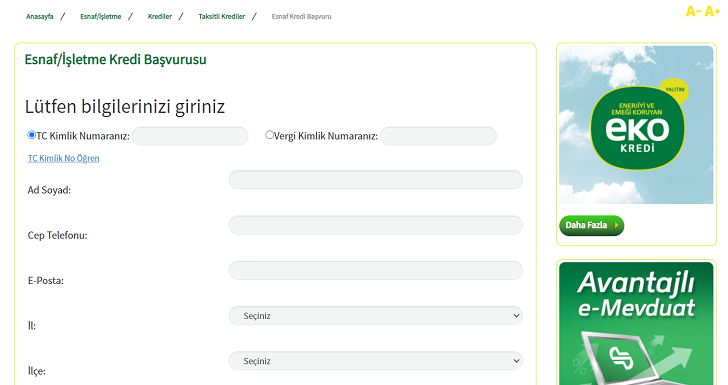Screen dimensions: 728x385
Task: Select TC Kimlik Numaranız radio button
Action: point(32,135)
